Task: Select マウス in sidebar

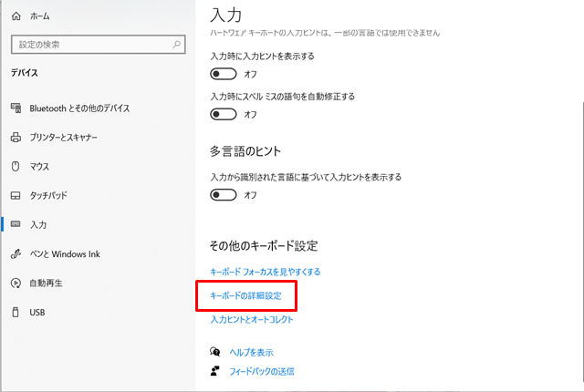Action: [x=39, y=166]
